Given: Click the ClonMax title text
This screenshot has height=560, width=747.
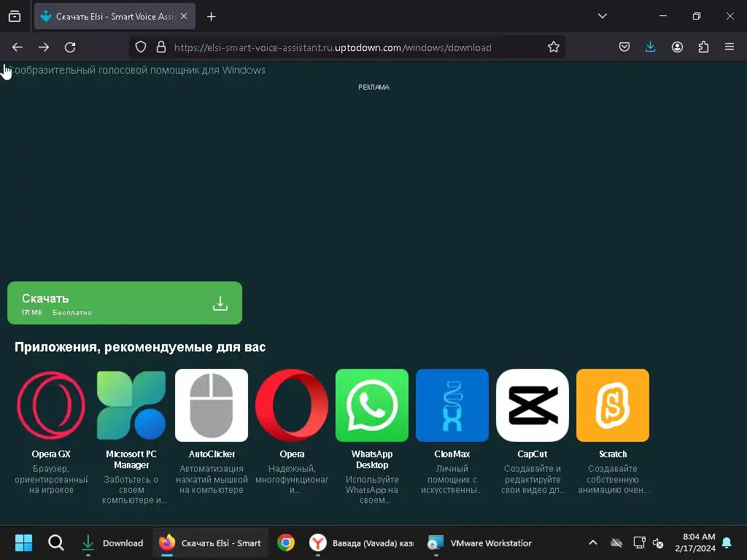Looking at the screenshot, I should pos(452,454).
